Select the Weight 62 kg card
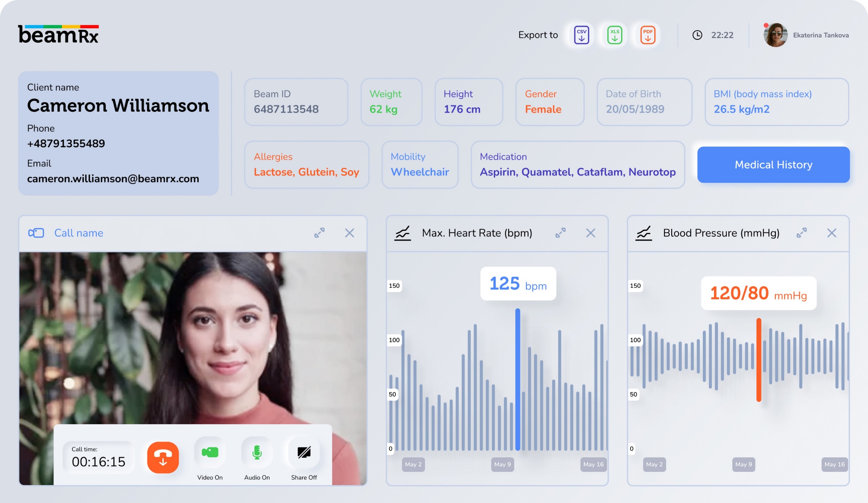Viewport: 868px width, 503px height. pyautogui.click(x=391, y=102)
